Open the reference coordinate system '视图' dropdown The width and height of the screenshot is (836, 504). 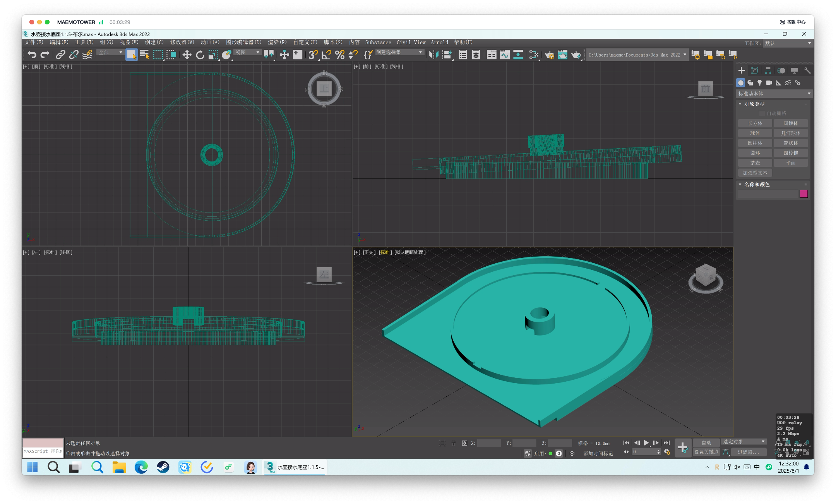tap(248, 52)
